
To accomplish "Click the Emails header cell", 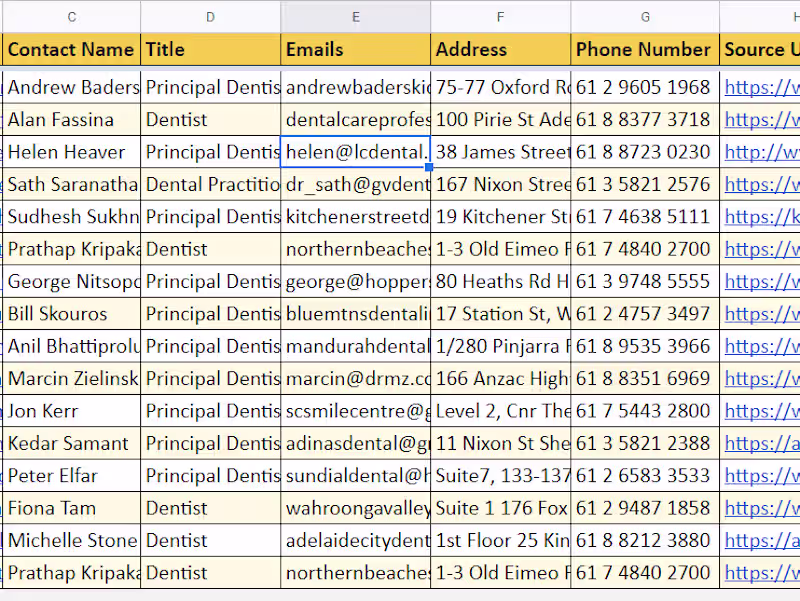I will (x=355, y=49).
